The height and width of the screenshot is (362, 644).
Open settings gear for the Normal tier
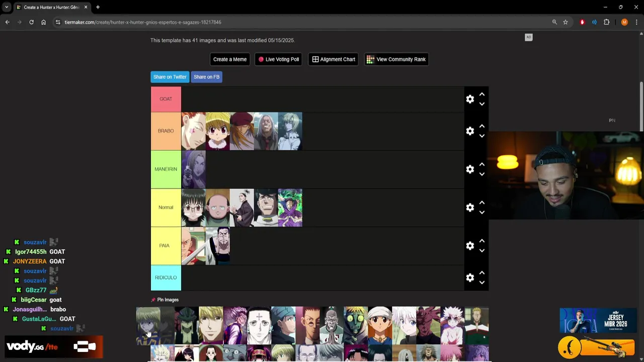coord(470,208)
